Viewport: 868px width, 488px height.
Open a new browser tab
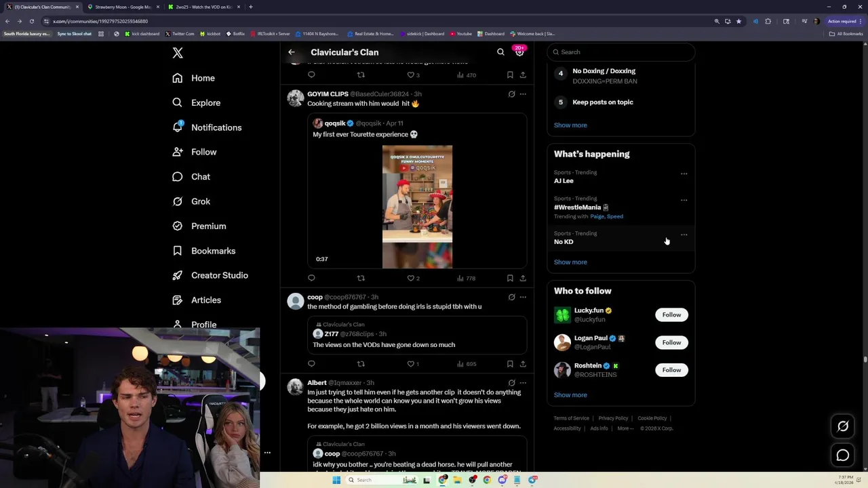(x=251, y=7)
